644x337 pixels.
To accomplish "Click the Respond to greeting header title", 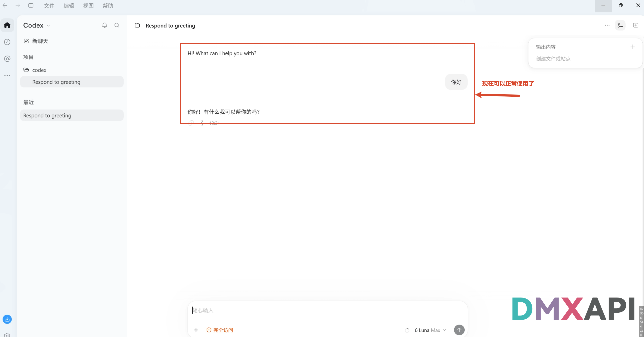I will point(170,26).
